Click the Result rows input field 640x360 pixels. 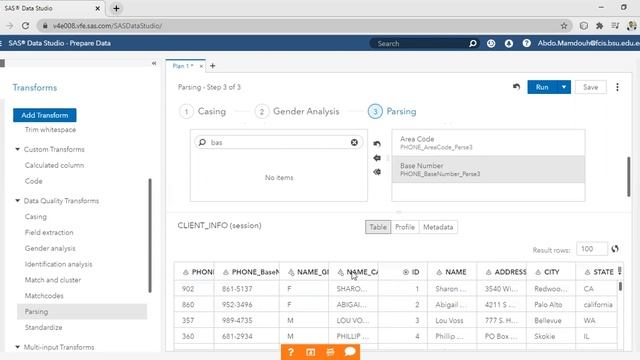(591, 249)
